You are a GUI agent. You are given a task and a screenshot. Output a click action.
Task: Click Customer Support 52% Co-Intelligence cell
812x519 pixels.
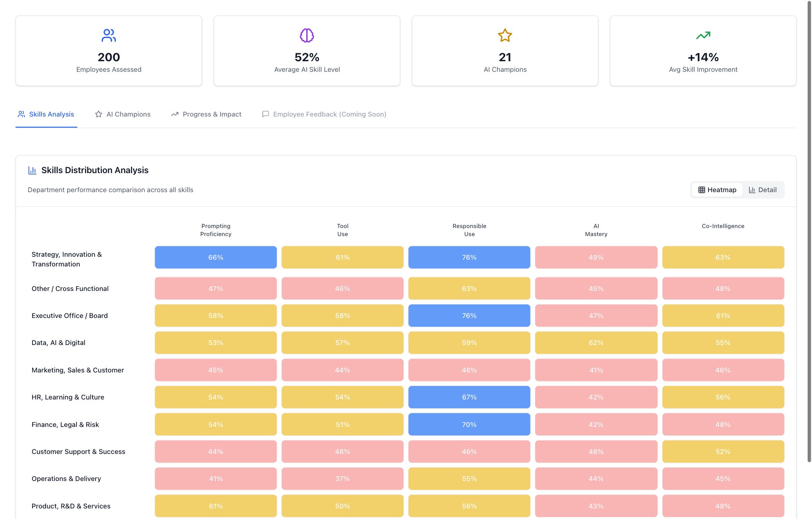[x=723, y=451]
